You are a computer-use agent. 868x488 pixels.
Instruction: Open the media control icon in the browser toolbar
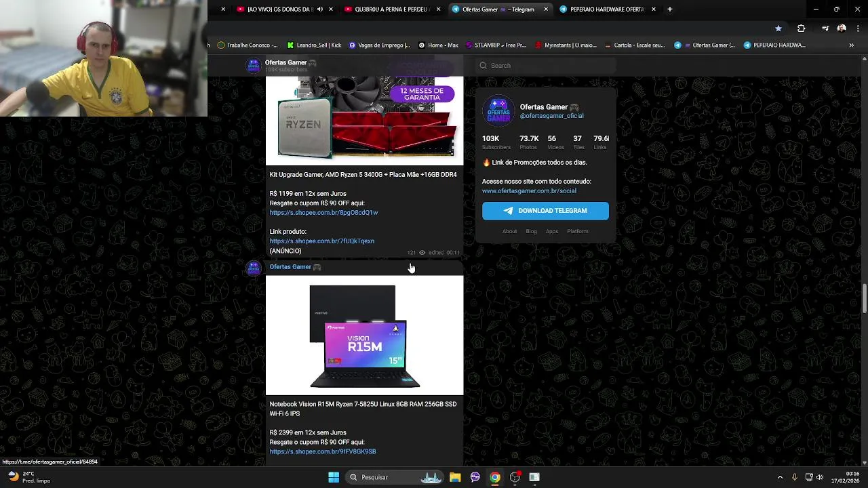coord(825,28)
